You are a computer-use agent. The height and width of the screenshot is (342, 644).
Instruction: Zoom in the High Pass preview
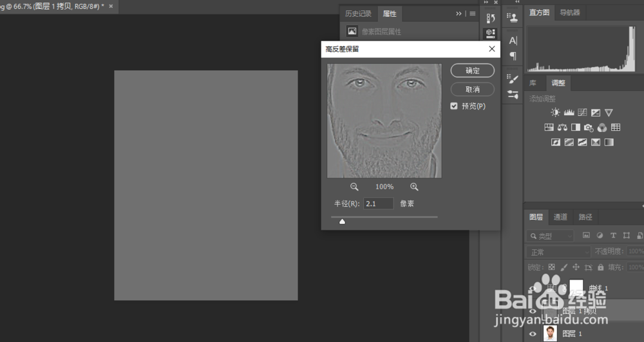pos(414,187)
